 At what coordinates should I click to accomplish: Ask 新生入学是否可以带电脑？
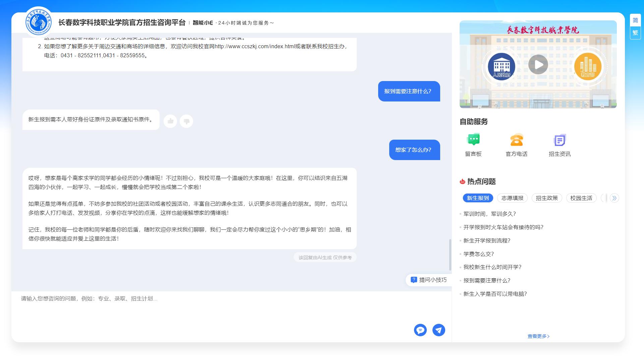(495, 294)
